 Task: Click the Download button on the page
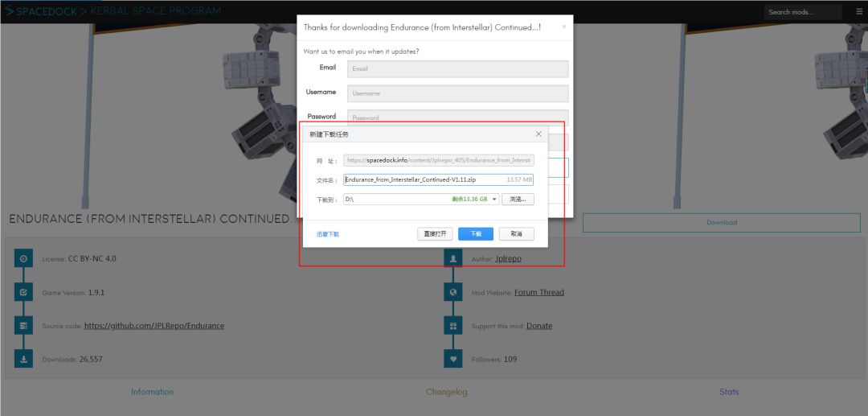(x=721, y=222)
